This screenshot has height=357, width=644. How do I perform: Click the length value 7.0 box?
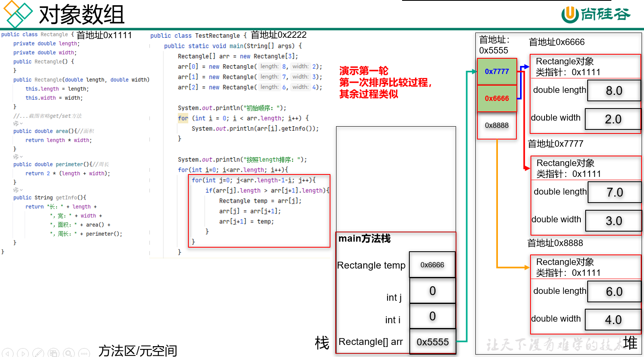[615, 192]
